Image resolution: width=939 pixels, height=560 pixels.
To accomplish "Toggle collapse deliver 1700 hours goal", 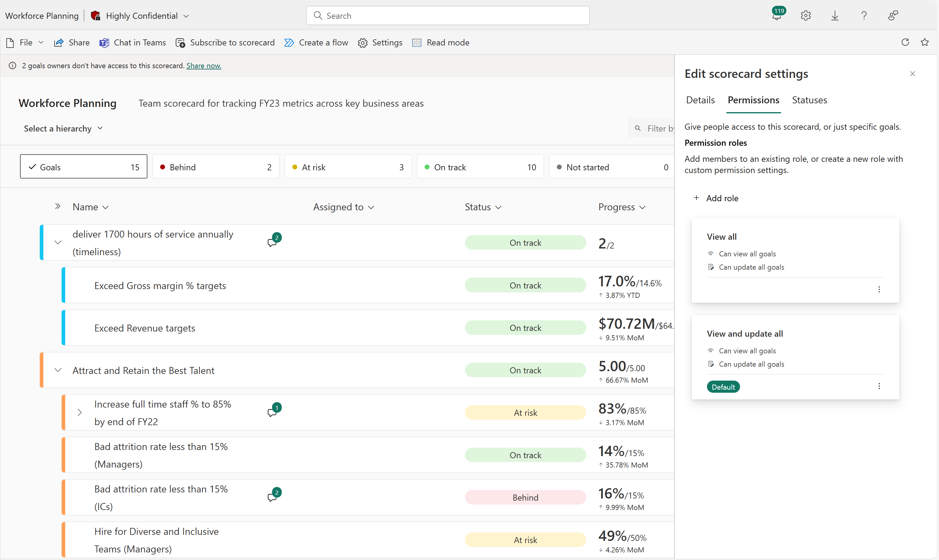I will click(x=57, y=242).
